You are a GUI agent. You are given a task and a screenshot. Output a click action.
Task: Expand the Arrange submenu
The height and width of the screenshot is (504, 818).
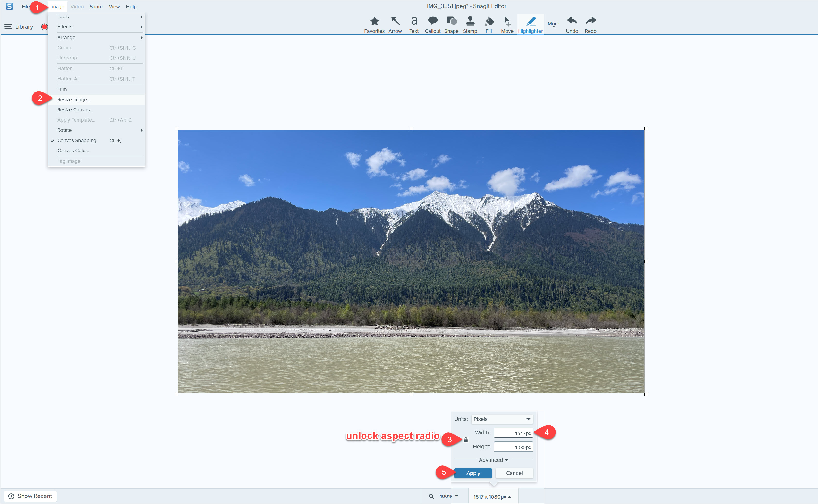pos(96,37)
